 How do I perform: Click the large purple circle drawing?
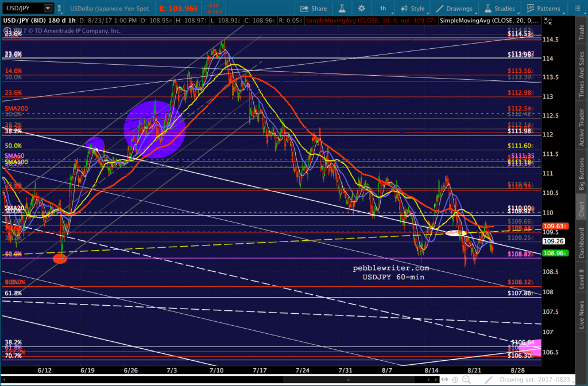coord(154,129)
